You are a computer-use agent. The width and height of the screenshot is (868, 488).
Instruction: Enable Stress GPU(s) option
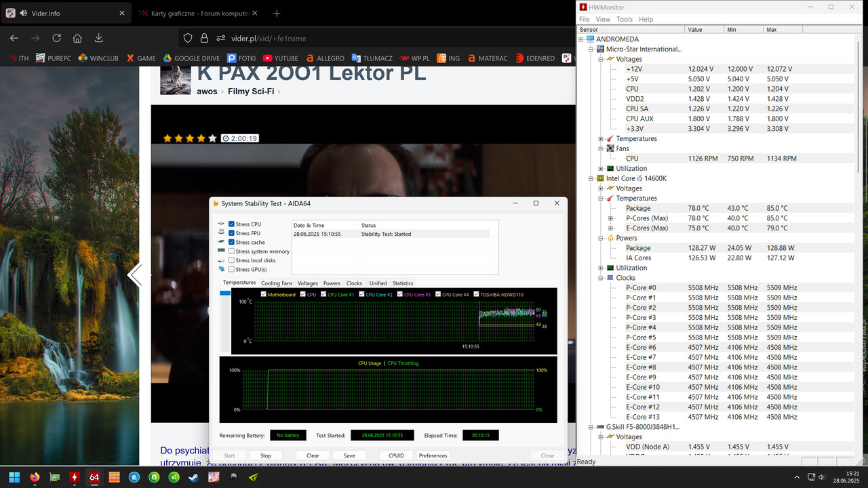coord(232,269)
